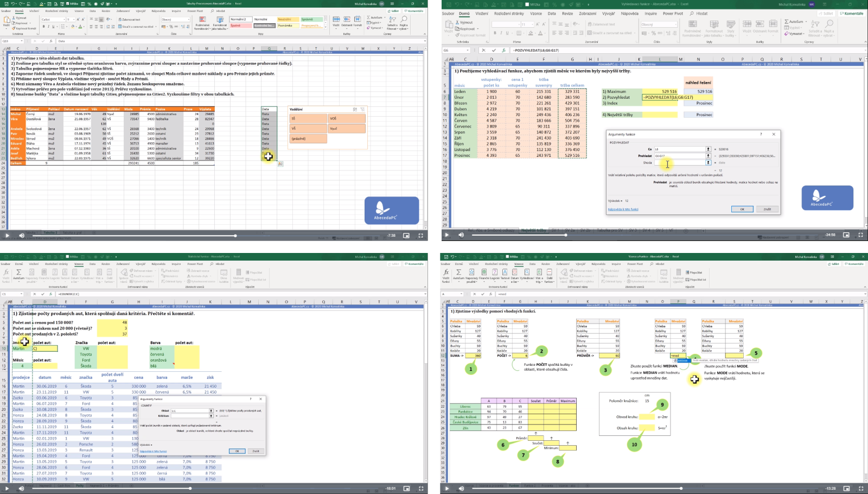This screenshot has width=868, height=494.
Task: Expand AutoSum dropdown in top-left Excel
Action: click(384, 17)
